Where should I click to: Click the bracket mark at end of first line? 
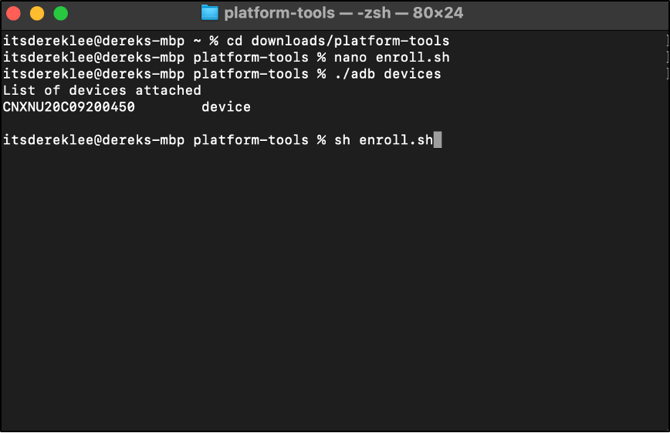(x=667, y=41)
